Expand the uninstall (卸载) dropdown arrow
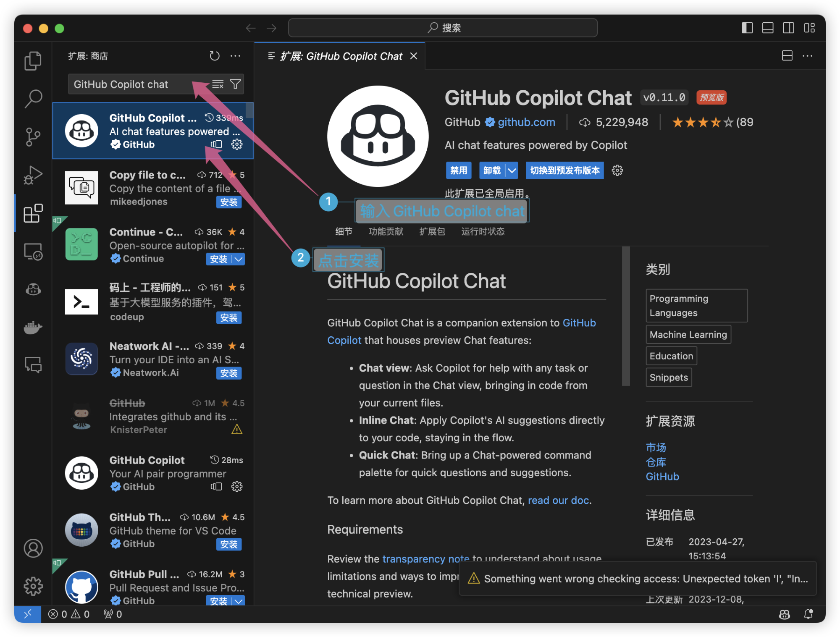This screenshot has height=637, width=840. 512,170
